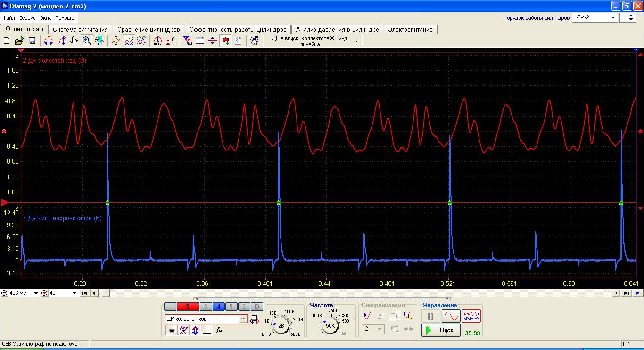Open the notes checklist page icon
The image size is (644, 350).
(x=238, y=41)
